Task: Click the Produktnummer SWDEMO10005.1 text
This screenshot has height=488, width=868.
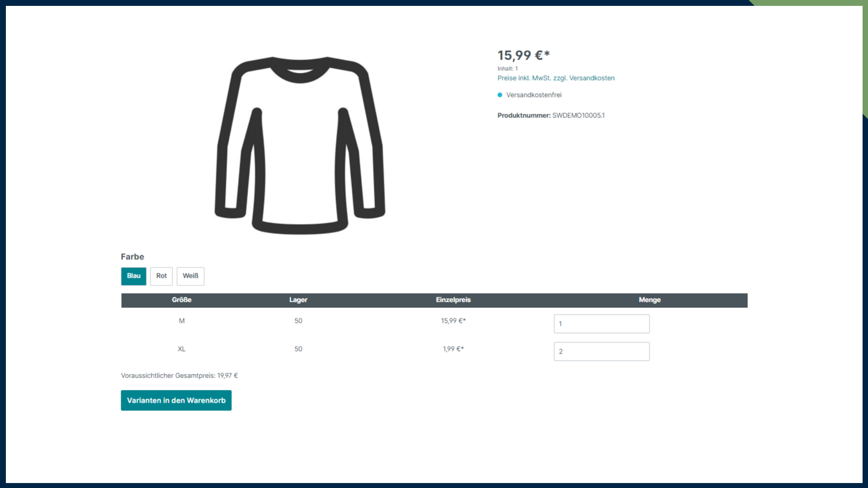Action: [x=551, y=116]
